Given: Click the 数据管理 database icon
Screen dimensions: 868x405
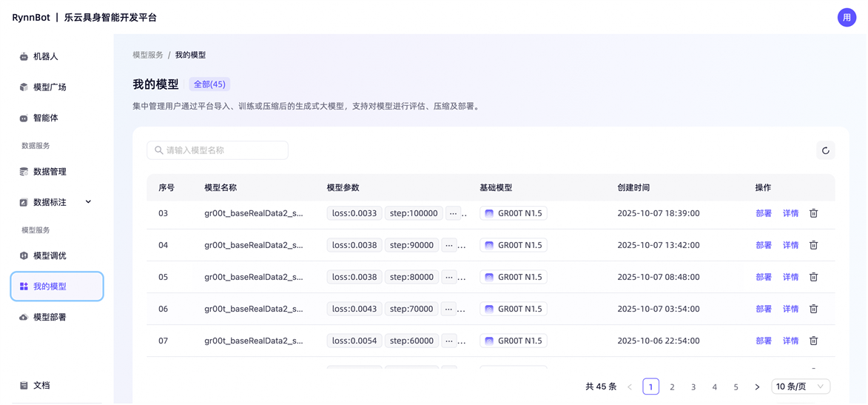Looking at the screenshot, I should pyautogui.click(x=24, y=172).
